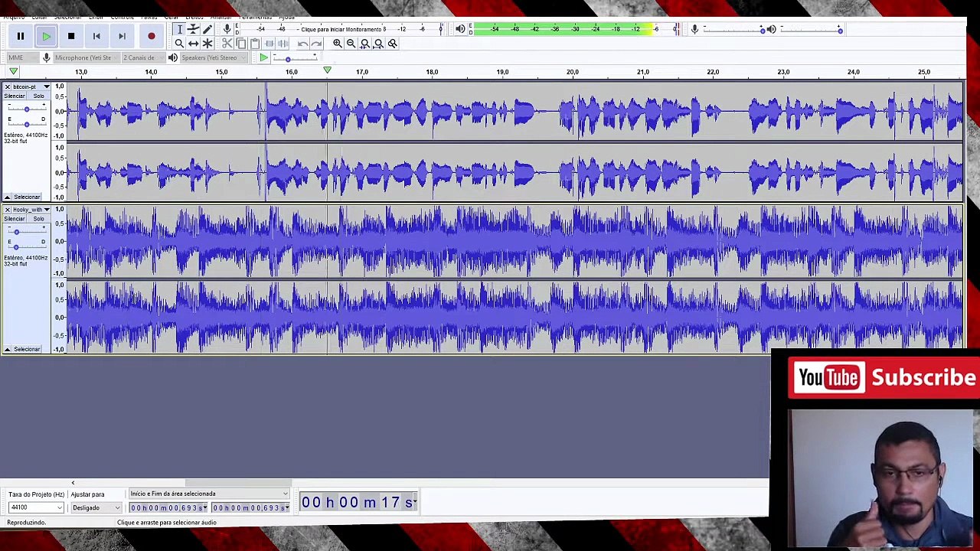
Task: Select the Selection (I-beam) tool
Action: pyautogui.click(x=179, y=29)
